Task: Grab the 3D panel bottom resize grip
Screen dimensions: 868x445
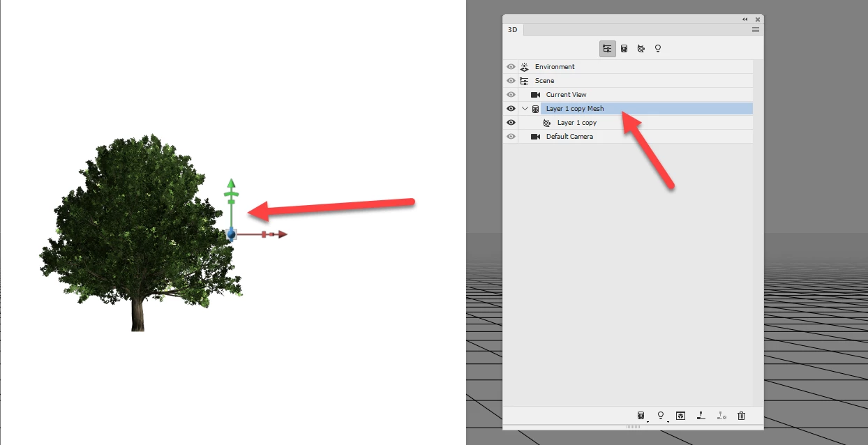Action: [633, 426]
